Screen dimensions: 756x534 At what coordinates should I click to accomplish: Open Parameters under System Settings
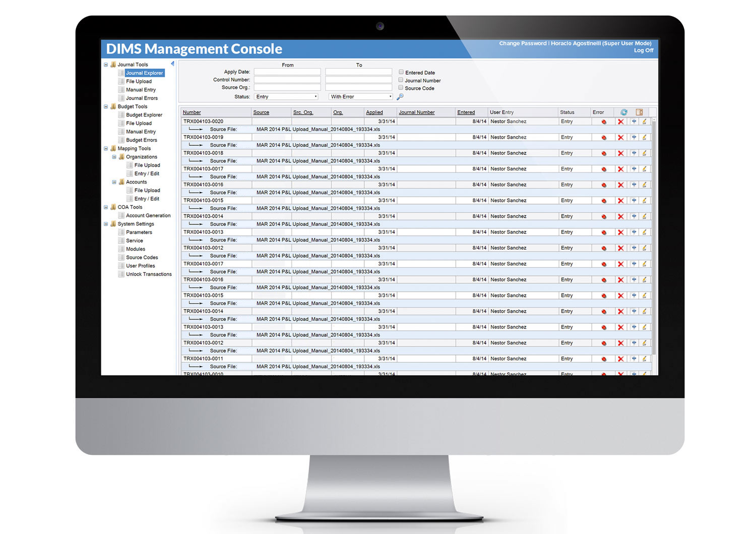tap(139, 232)
